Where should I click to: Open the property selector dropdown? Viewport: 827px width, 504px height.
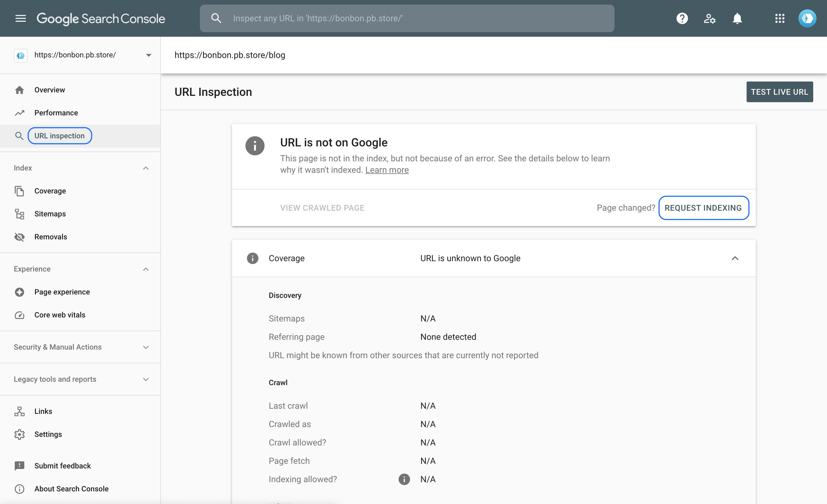click(149, 55)
